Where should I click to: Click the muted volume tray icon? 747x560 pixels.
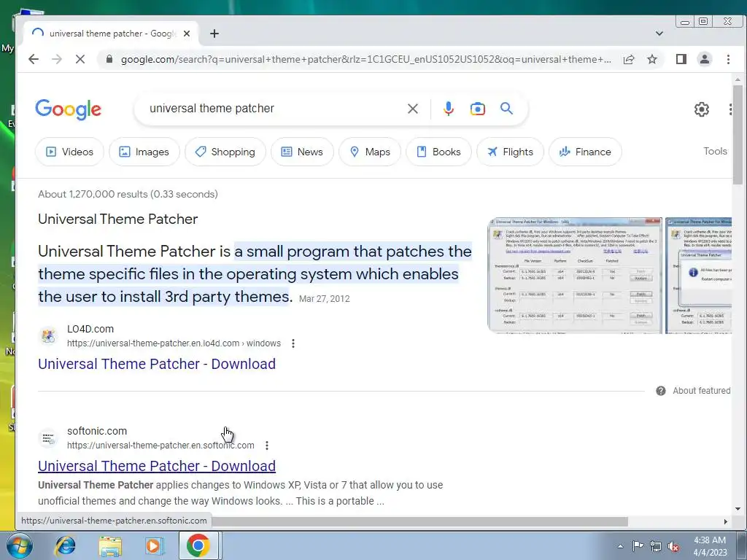(673, 547)
